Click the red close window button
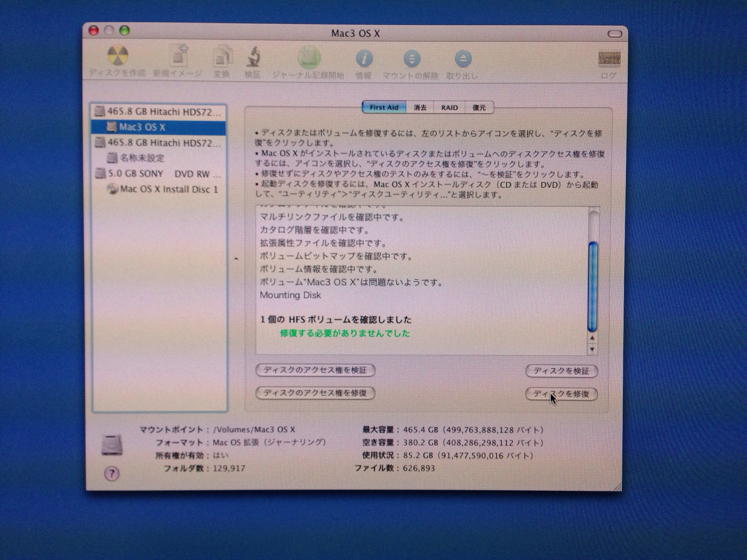This screenshot has width=747, height=560. pos(94,31)
